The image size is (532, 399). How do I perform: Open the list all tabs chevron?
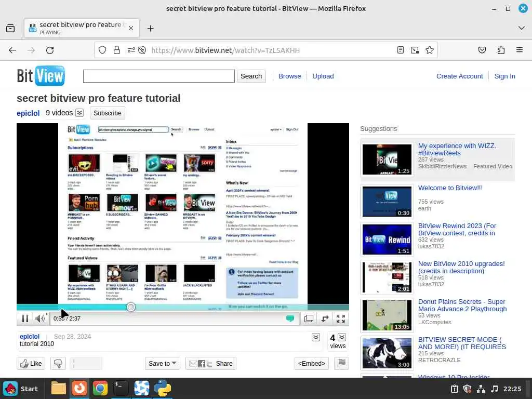(x=522, y=28)
